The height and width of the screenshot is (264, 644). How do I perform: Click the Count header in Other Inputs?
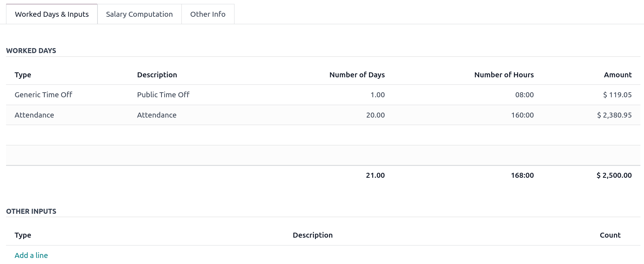click(610, 235)
